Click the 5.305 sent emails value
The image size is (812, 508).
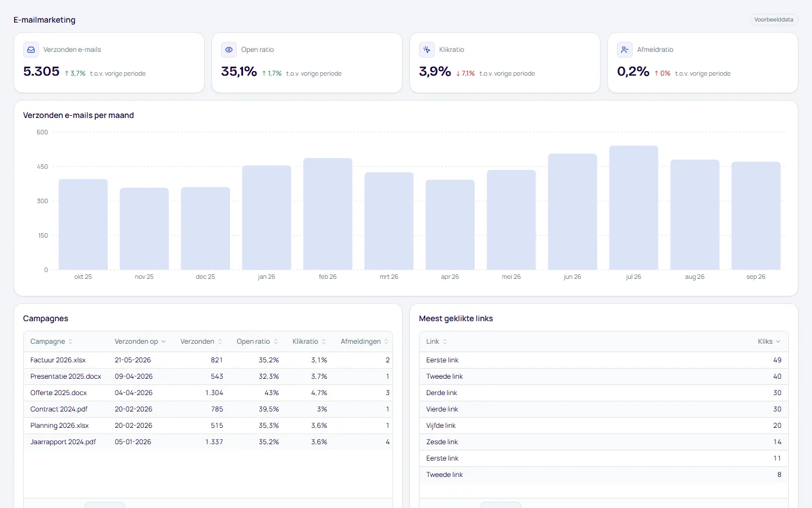click(x=41, y=71)
